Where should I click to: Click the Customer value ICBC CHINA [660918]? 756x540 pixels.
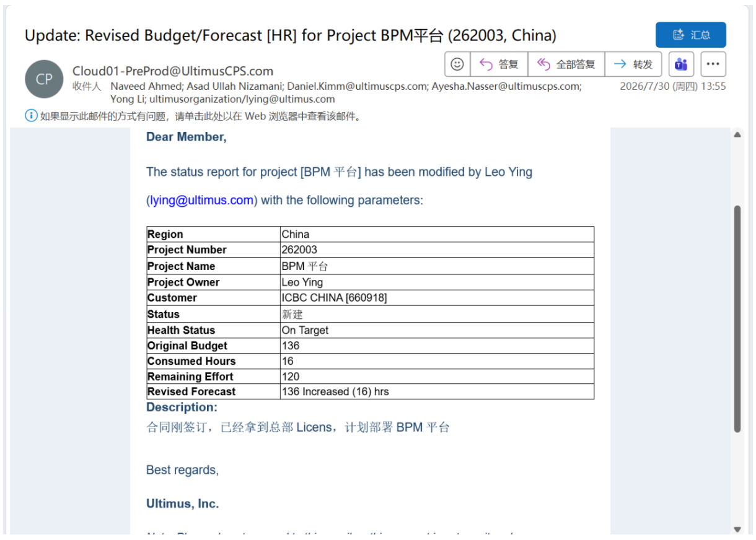(437, 297)
